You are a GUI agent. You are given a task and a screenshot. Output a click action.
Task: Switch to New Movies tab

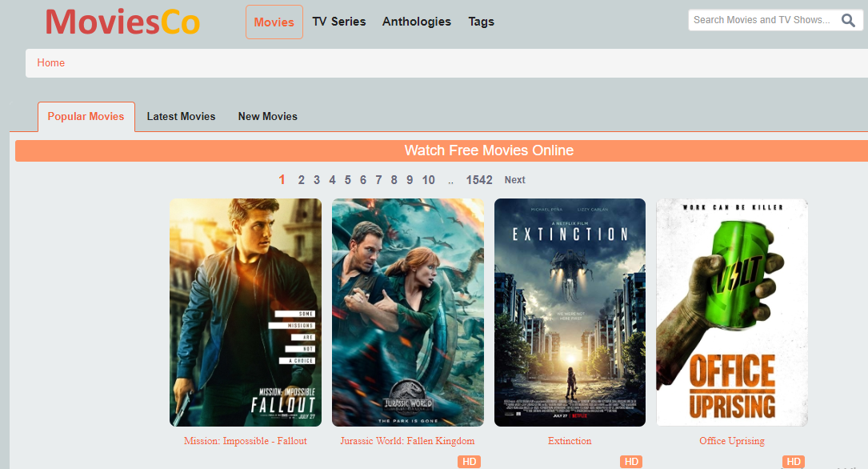[x=267, y=117]
